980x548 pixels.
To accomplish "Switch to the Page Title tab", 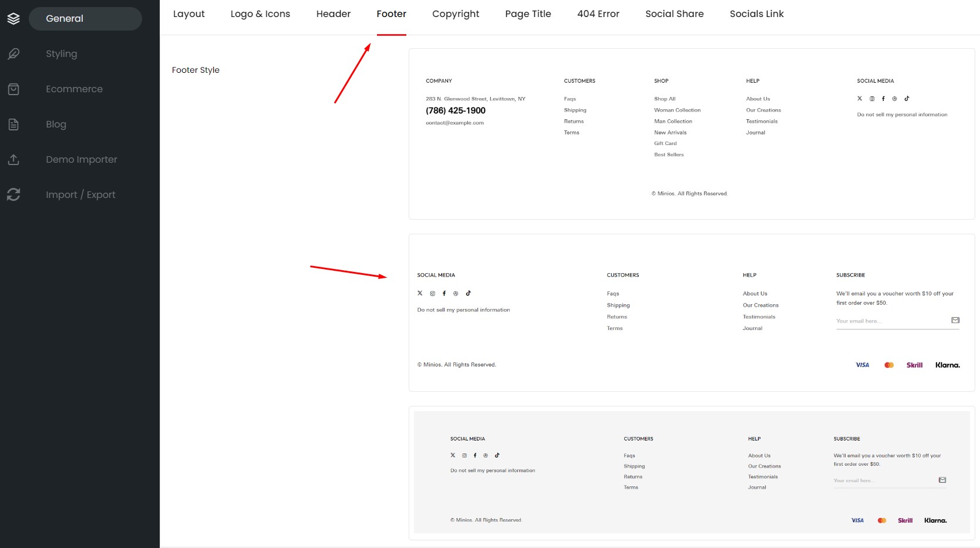I will point(528,14).
